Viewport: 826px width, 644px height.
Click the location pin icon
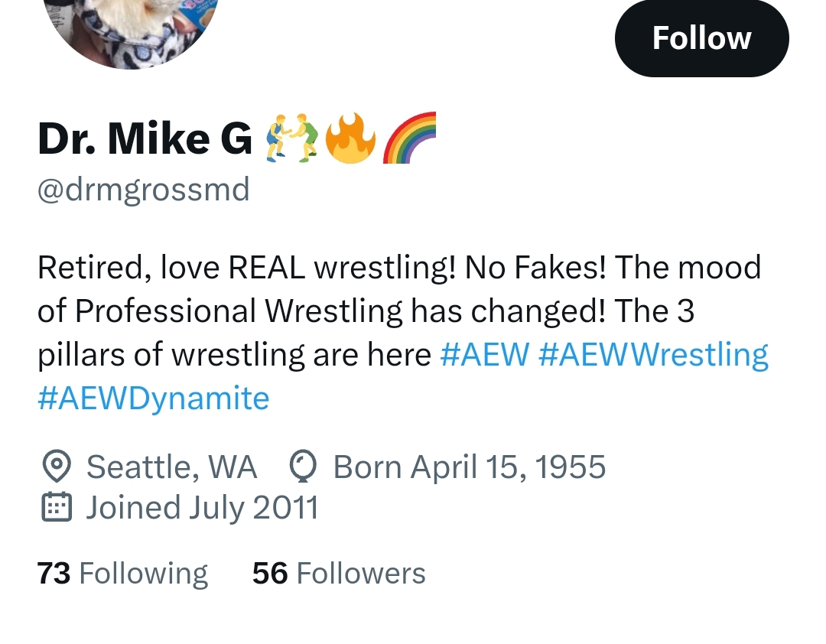click(55, 467)
